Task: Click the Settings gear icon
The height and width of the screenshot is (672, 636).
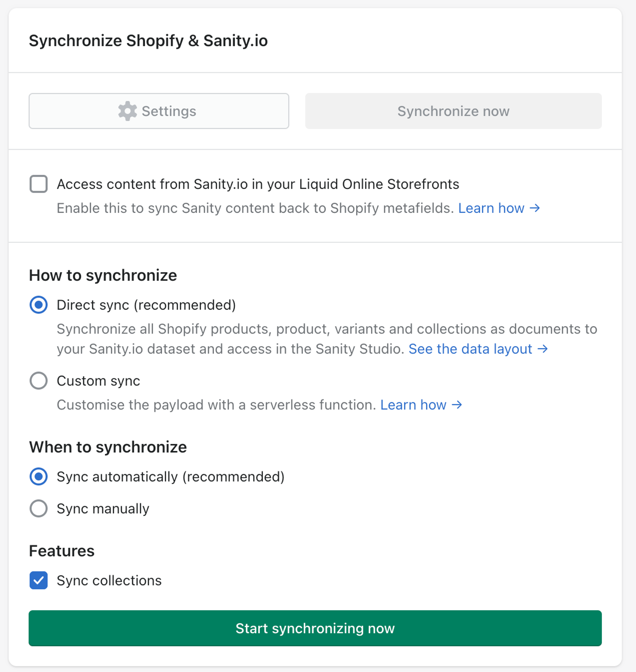Action: (x=127, y=111)
